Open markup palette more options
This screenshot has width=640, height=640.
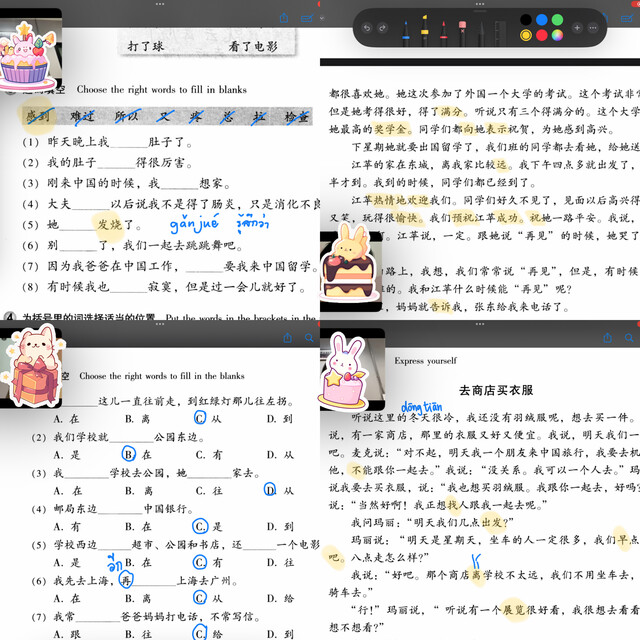(593, 28)
